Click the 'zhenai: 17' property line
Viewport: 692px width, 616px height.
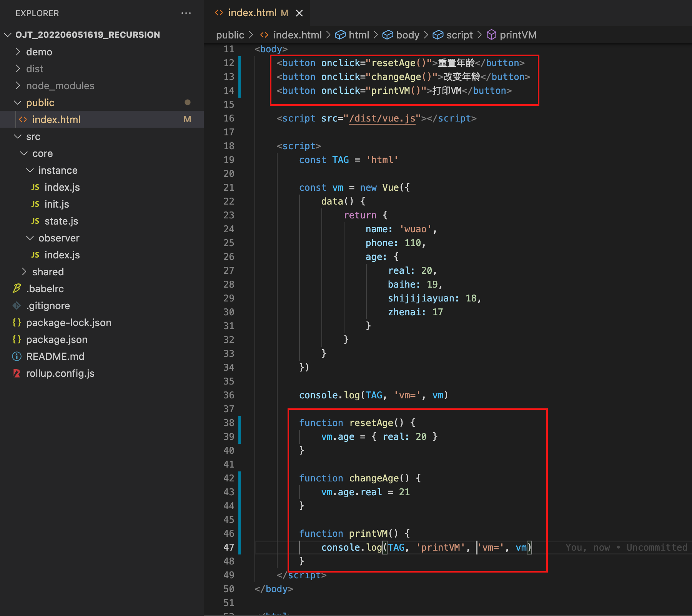415,312
